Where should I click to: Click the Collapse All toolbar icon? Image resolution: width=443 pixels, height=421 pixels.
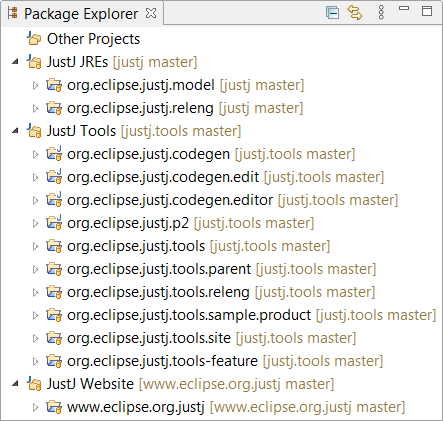tap(332, 13)
